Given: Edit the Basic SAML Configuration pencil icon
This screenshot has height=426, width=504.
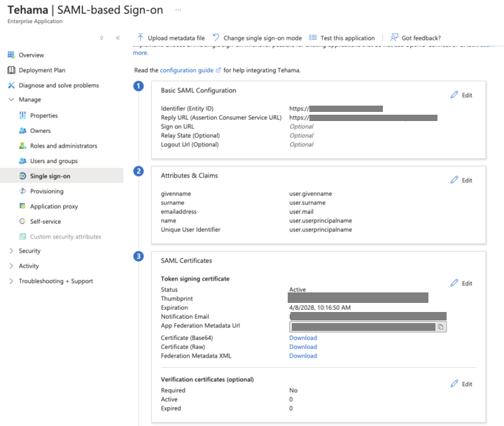Looking at the screenshot, I should tap(454, 94).
